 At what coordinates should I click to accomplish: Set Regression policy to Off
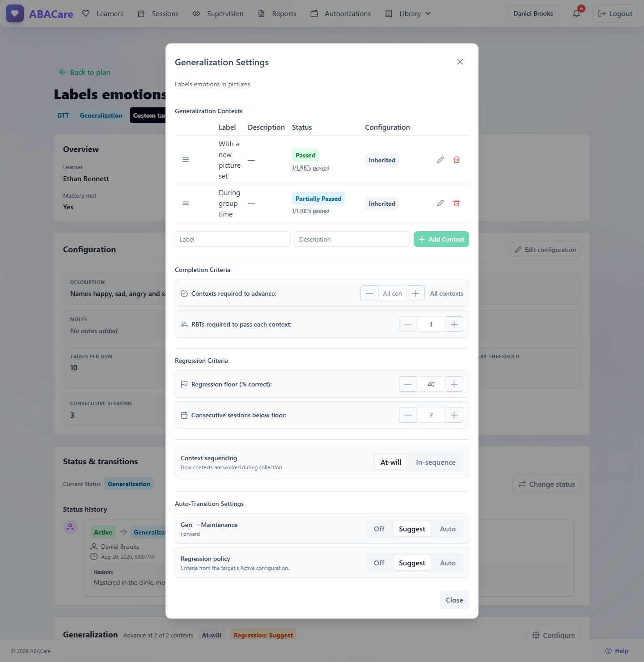coord(379,563)
